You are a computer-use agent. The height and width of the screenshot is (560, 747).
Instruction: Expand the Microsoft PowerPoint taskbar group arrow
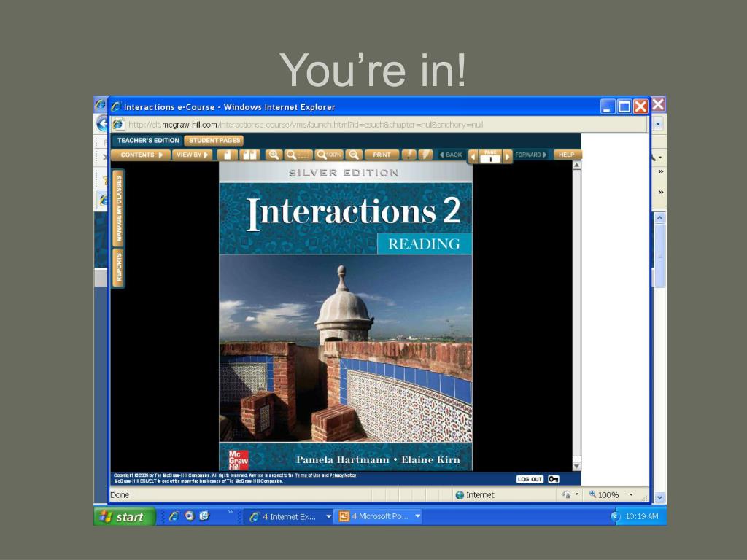(418, 516)
